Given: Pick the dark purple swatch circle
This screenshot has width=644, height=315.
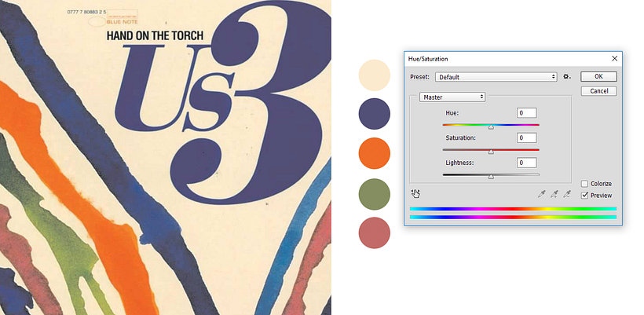Looking at the screenshot, I should click(x=374, y=114).
